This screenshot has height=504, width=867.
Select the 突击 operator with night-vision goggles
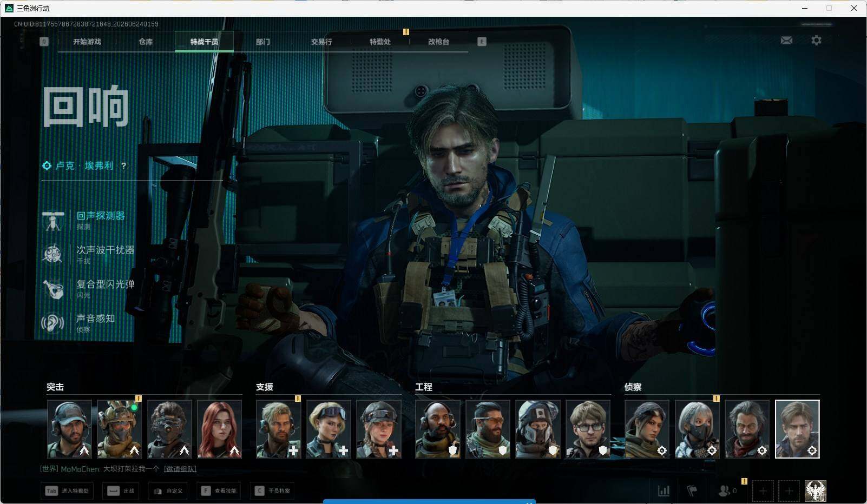pos(169,429)
